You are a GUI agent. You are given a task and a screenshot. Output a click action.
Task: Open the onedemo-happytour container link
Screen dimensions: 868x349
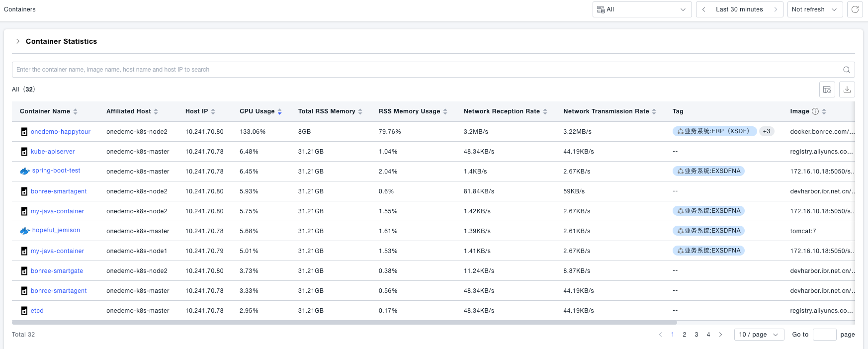point(61,132)
